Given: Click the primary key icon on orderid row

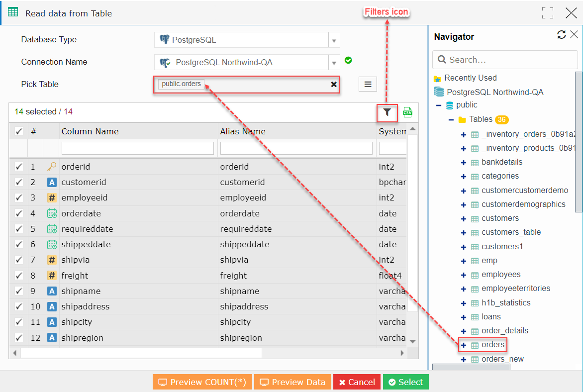Looking at the screenshot, I should [52, 167].
